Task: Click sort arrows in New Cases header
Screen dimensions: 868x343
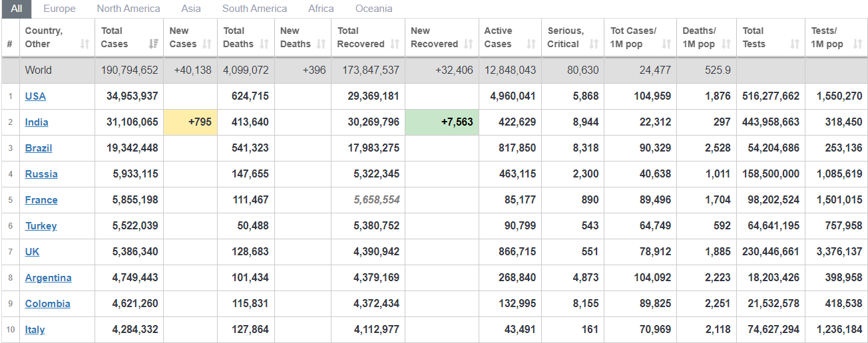Action: click(x=207, y=45)
